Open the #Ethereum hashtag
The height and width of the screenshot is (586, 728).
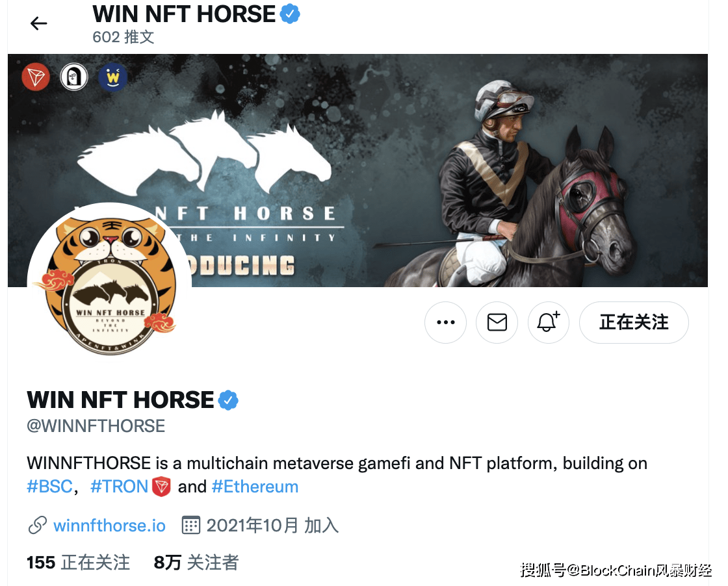[x=255, y=487]
